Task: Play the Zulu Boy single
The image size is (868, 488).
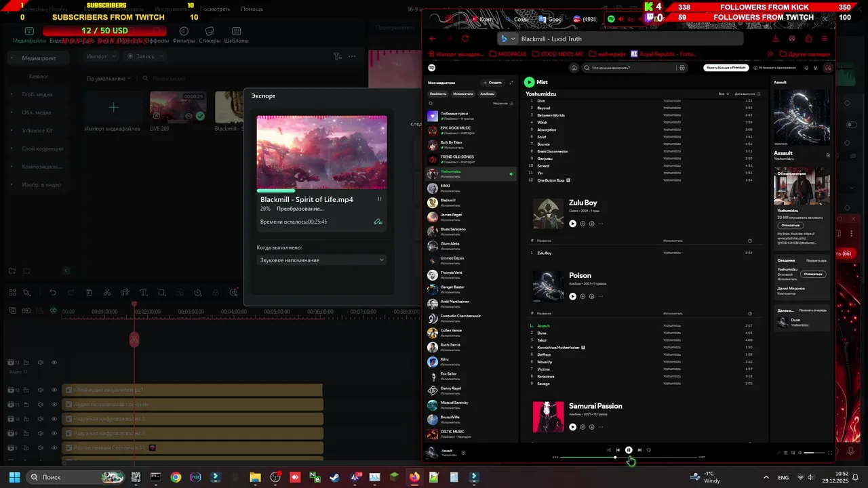Action: [573, 224]
